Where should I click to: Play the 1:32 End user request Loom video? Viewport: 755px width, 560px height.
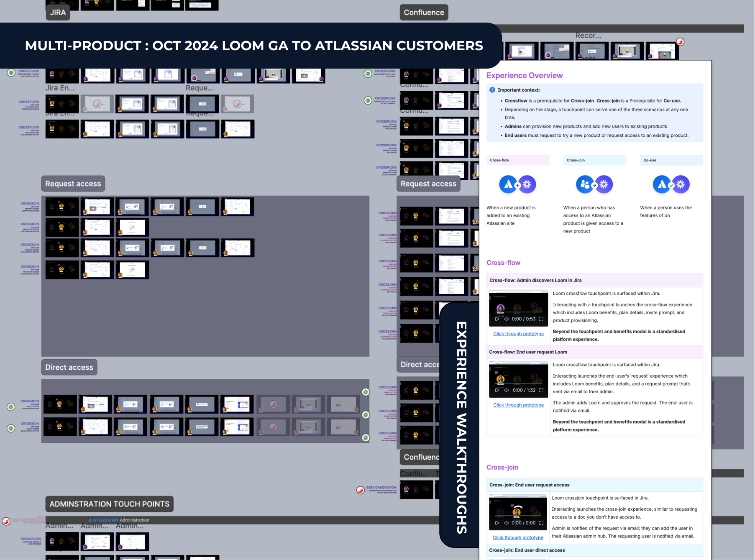[x=497, y=390]
